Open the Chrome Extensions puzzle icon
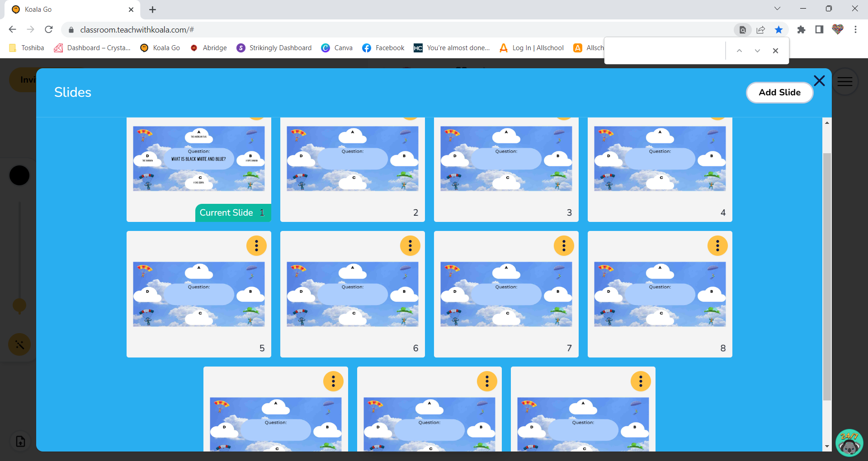The height and width of the screenshot is (461, 868). click(x=802, y=29)
